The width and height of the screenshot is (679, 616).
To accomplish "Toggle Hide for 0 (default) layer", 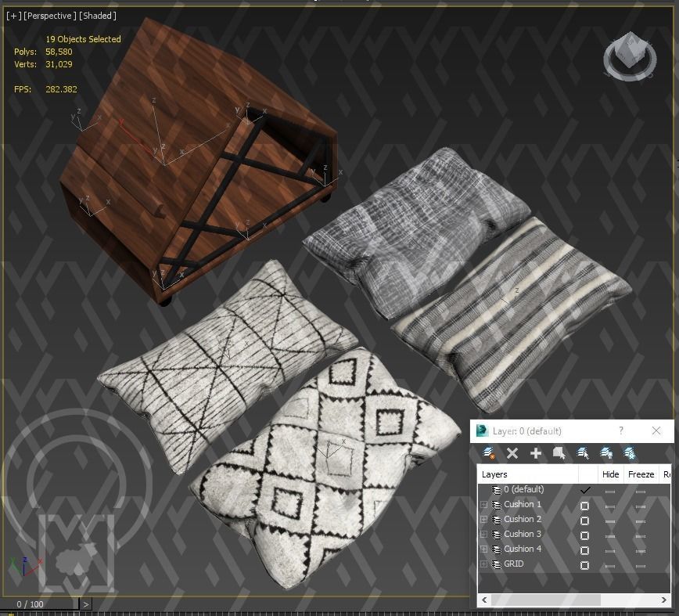I will [610, 492].
